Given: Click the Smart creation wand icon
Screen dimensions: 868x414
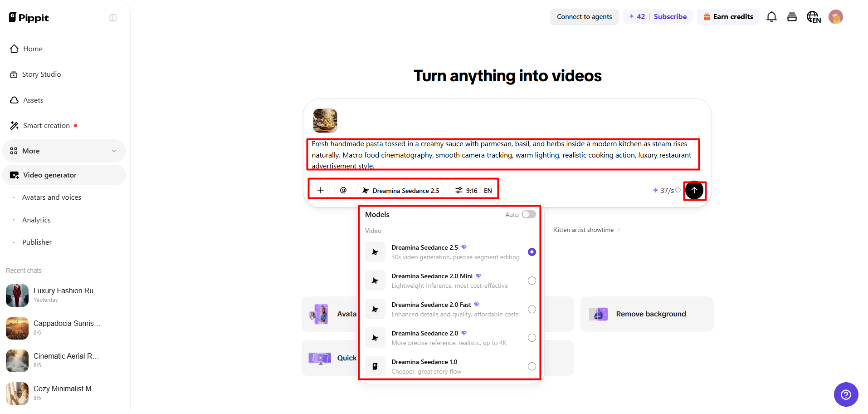Looking at the screenshot, I should coord(15,125).
